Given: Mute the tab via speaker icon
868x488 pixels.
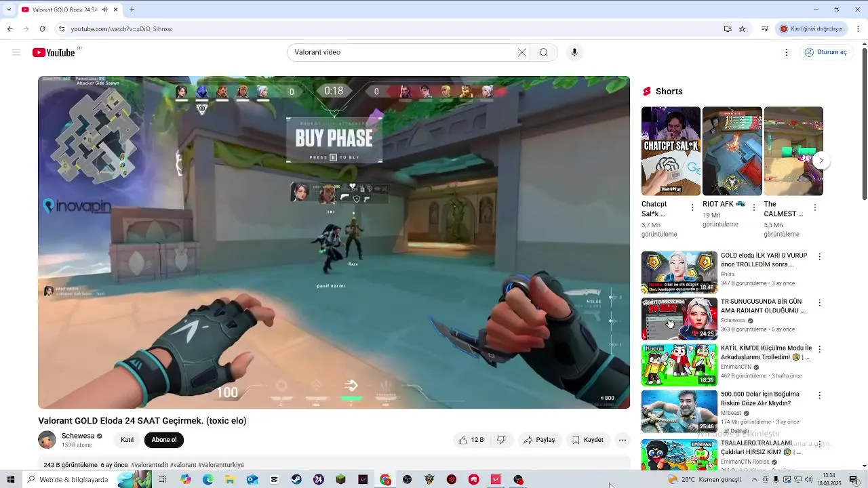Looking at the screenshot, I should (105, 9).
